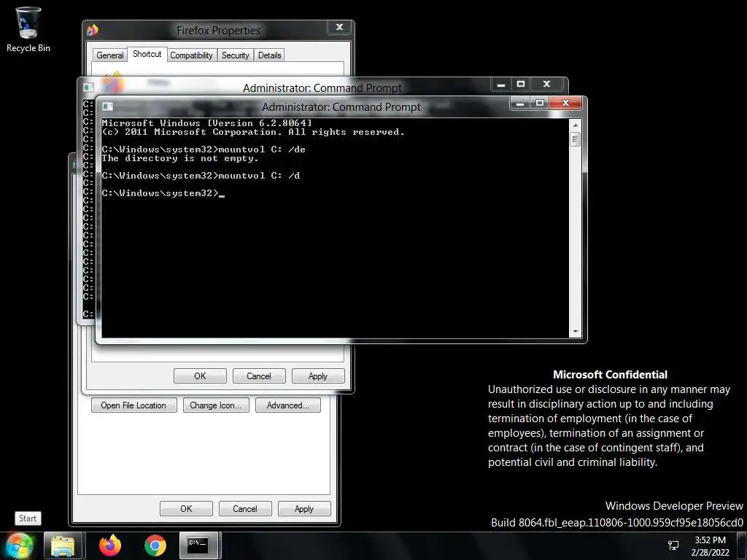Open the Security tab
This screenshot has width=747, height=560.
coord(236,55)
